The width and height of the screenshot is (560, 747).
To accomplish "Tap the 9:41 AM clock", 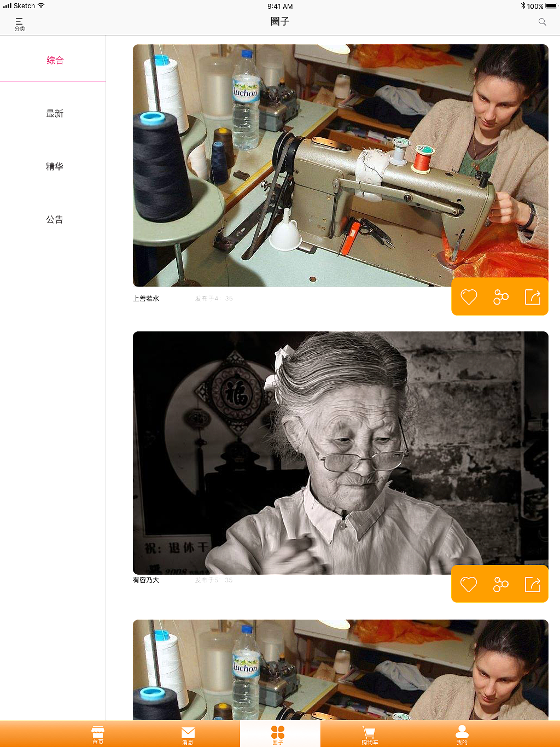I will (280, 6).
